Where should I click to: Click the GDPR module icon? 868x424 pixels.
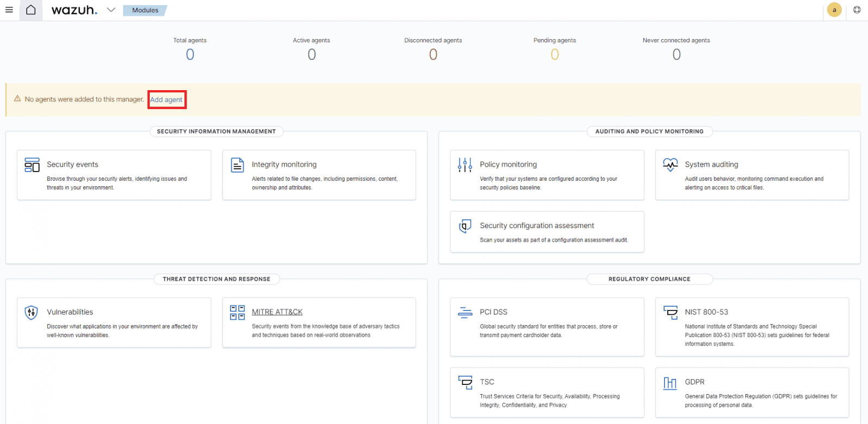(670, 383)
